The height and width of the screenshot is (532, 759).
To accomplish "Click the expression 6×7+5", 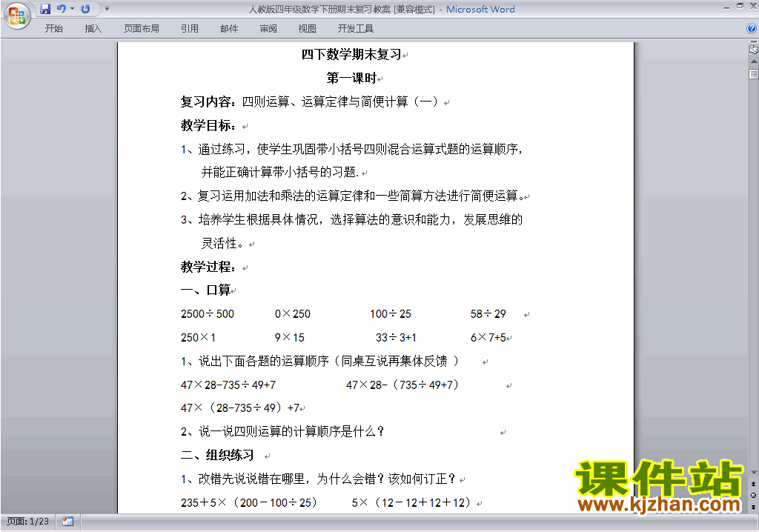I will (488, 337).
